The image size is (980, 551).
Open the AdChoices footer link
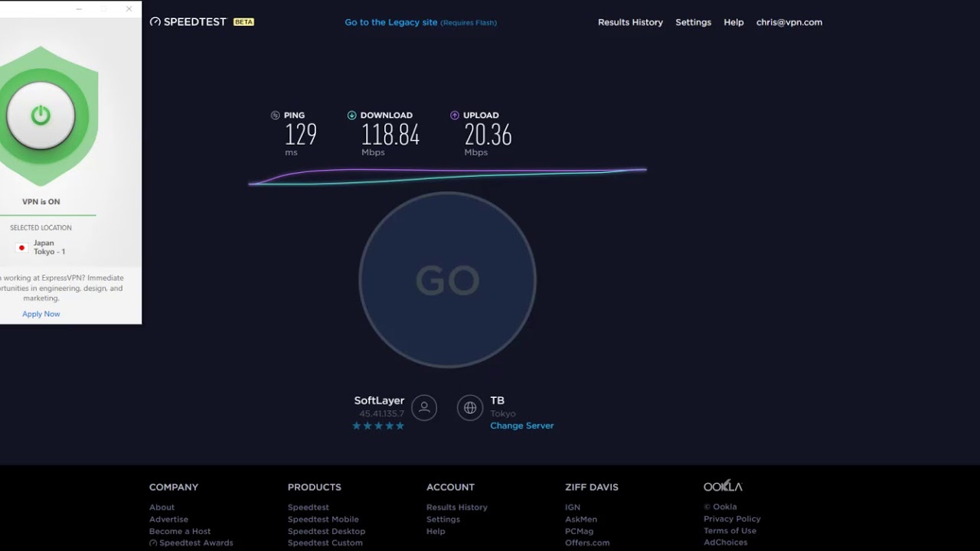point(725,543)
